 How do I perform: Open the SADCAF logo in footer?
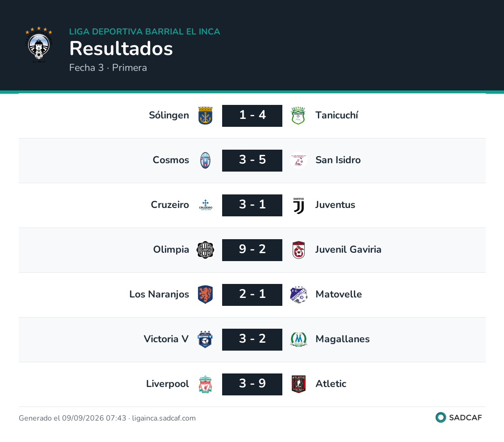(x=459, y=417)
